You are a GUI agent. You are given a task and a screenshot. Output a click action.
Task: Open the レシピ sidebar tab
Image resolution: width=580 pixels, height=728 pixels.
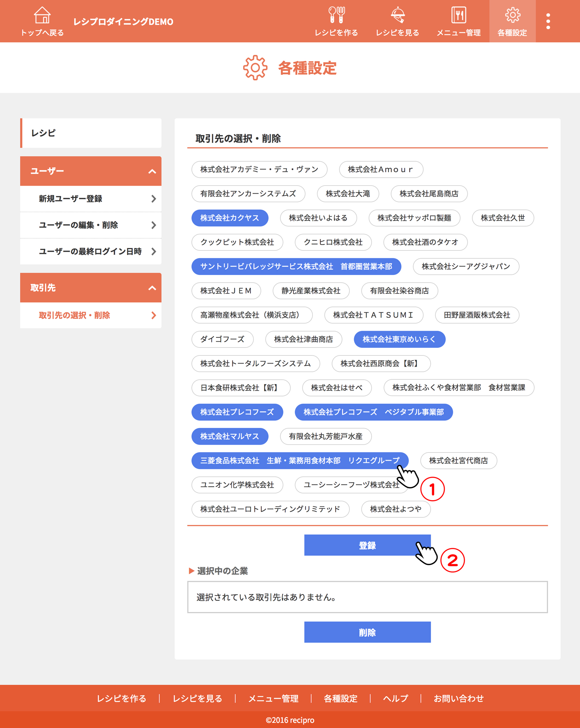pos(91,133)
